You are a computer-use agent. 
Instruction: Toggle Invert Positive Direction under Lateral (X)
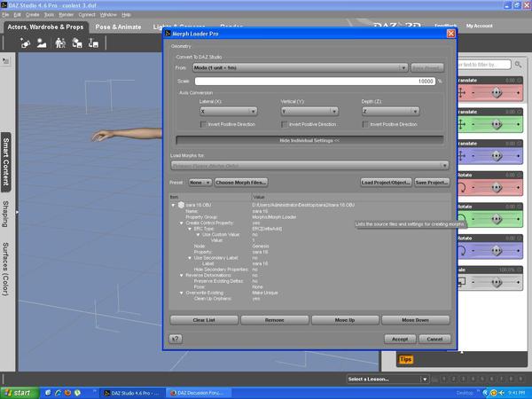pos(203,124)
